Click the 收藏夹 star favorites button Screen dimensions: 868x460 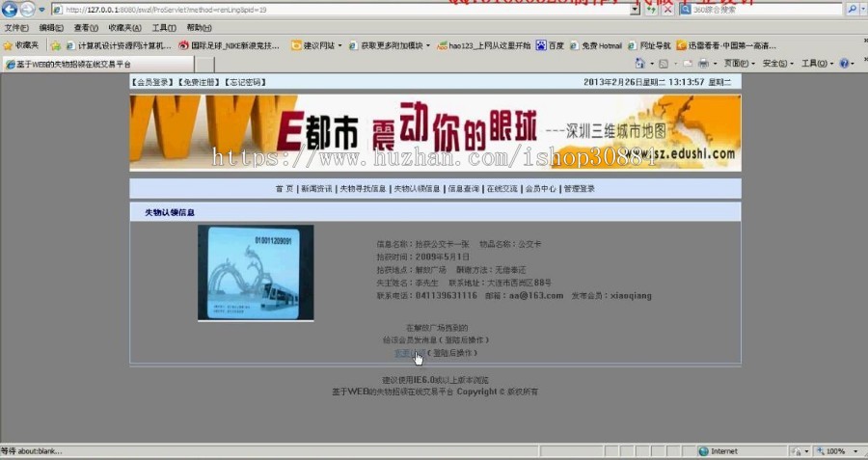coord(21,45)
